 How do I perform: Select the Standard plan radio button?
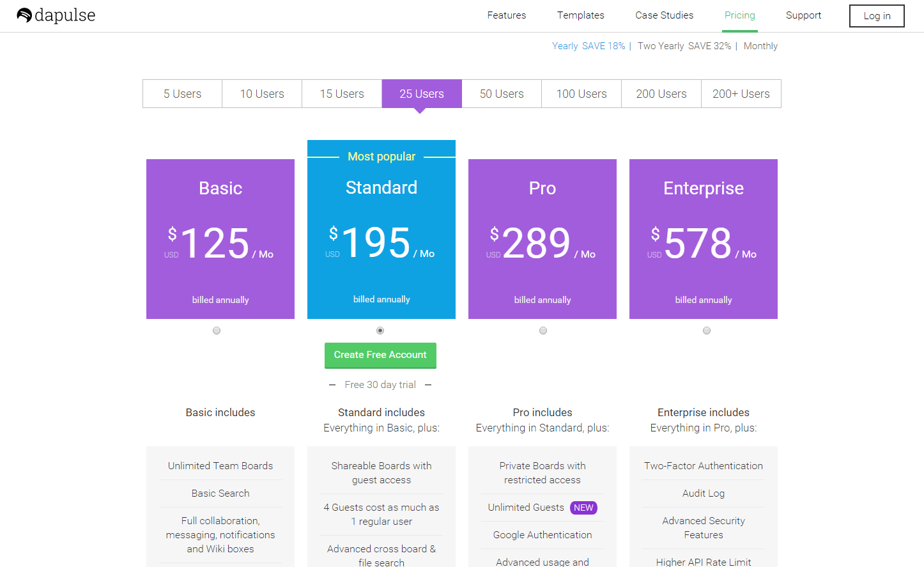(380, 330)
